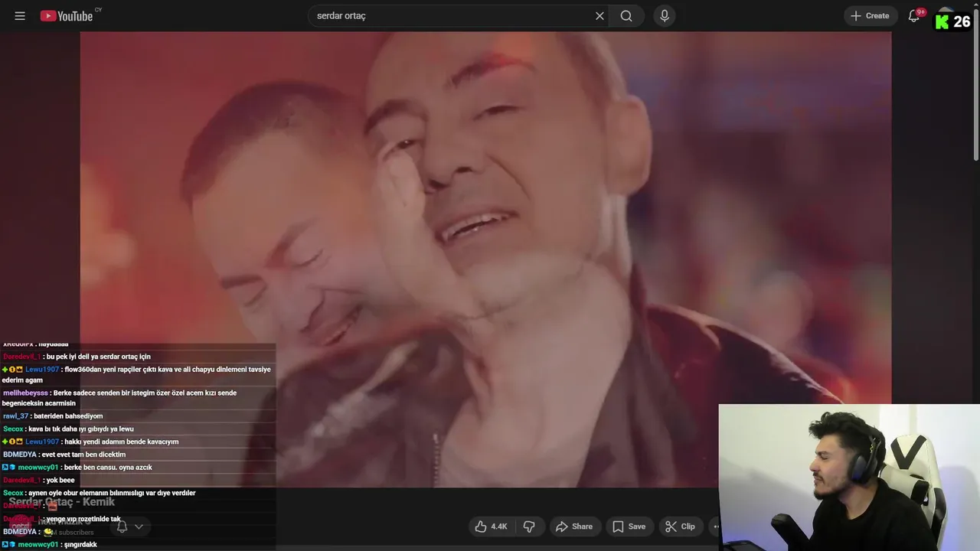Open the Create button
This screenshot has height=551, width=980.
tap(871, 16)
